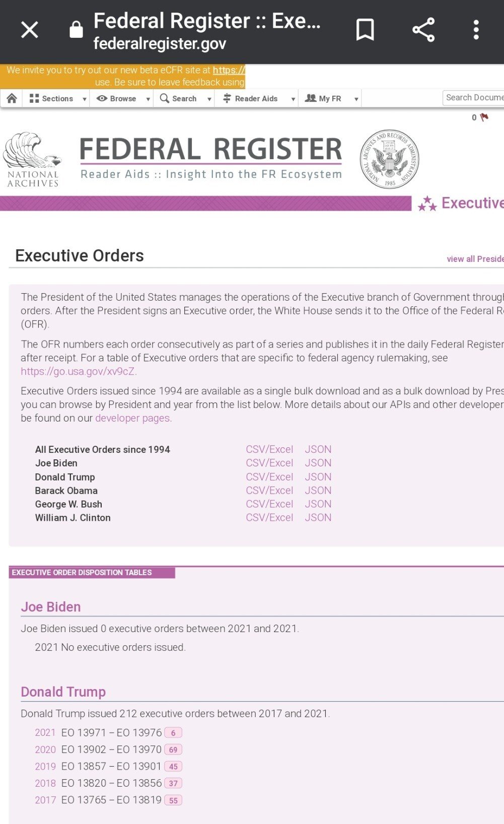Image resolution: width=504 pixels, height=824 pixels.
Task: Go to the home icon in navbar
Action: click(x=12, y=98)
